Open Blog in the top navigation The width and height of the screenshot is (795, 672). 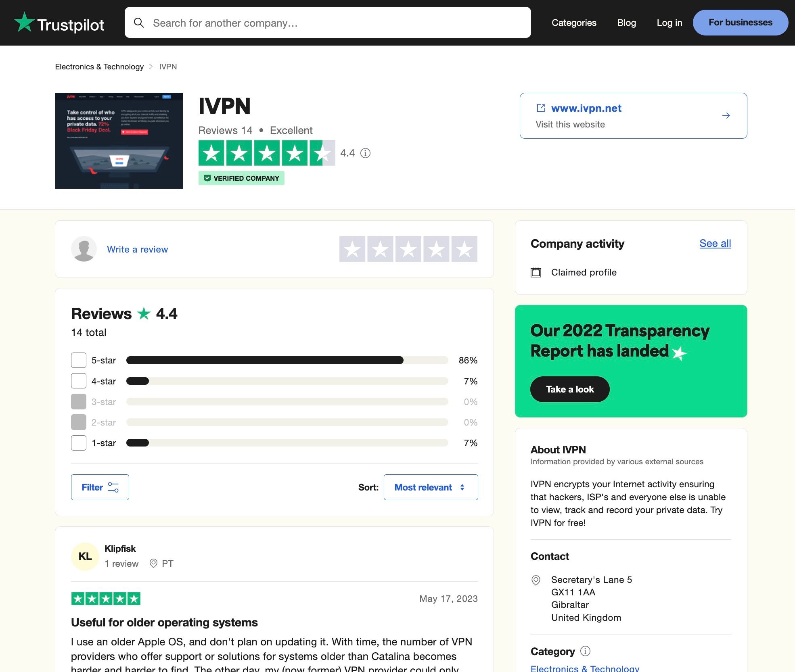(626, 23)
